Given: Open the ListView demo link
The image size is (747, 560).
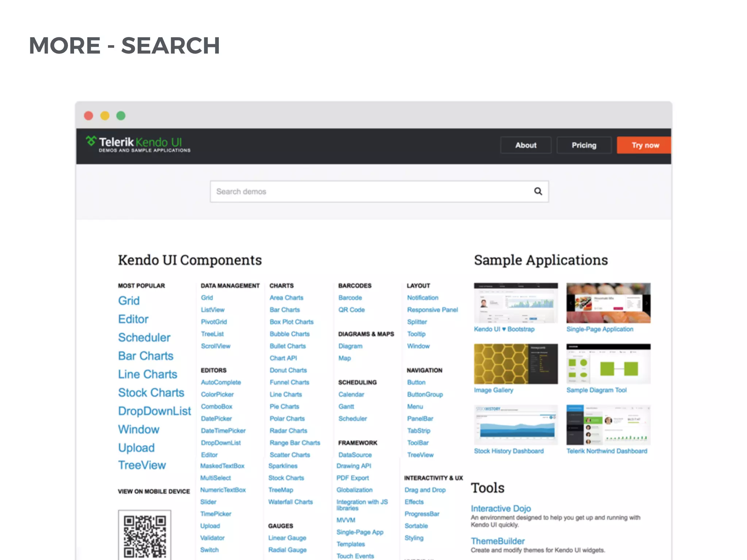Looking at the screenshot, I should [213, 310].
